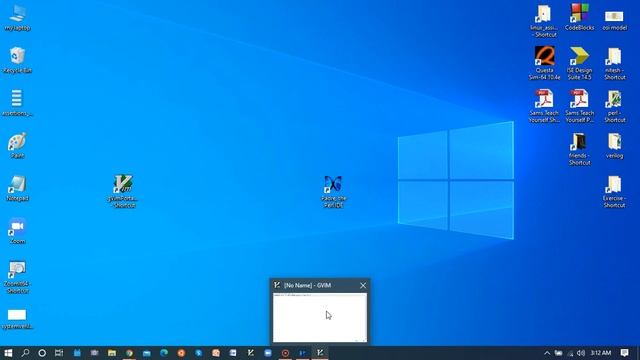Open the network status tray icon
640x360 pixels.
[570, 353]
